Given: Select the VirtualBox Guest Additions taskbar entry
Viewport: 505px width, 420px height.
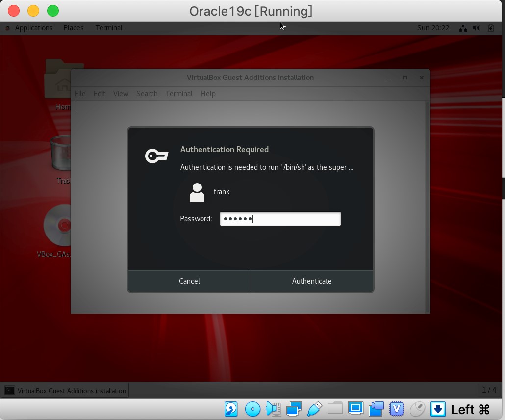Looking at the screenshot, I should tap(65, 391).
